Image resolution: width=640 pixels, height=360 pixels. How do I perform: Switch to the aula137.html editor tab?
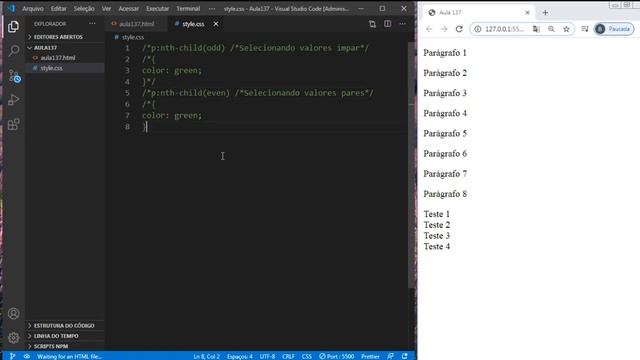(x=136, y=24)
